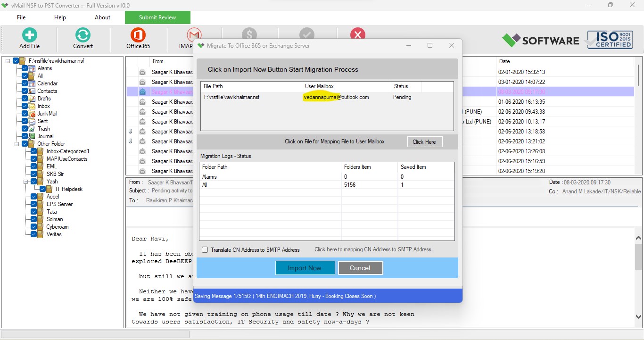The height and width of the screenshot is (340, 644).
Task: Click the Alarms folder icon in tree
Action: [x=32, y=68]
